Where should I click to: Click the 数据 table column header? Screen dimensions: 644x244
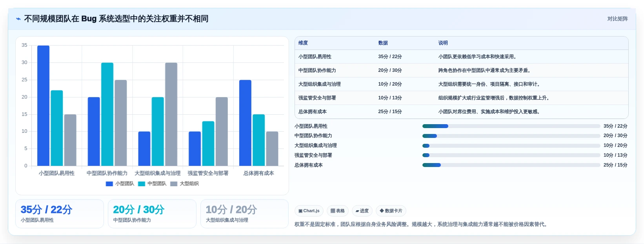[x=383, y=43]
